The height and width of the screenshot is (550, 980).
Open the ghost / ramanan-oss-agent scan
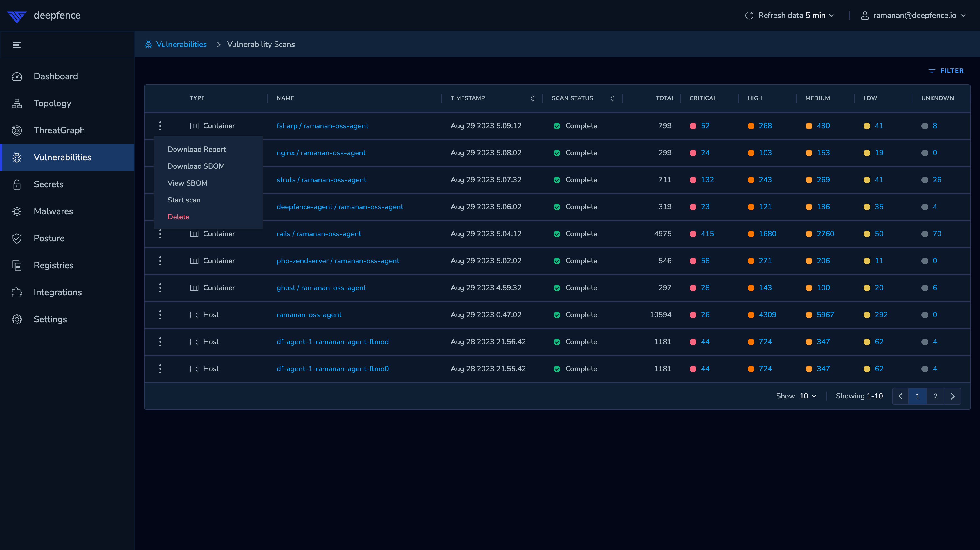coord(321,288)
